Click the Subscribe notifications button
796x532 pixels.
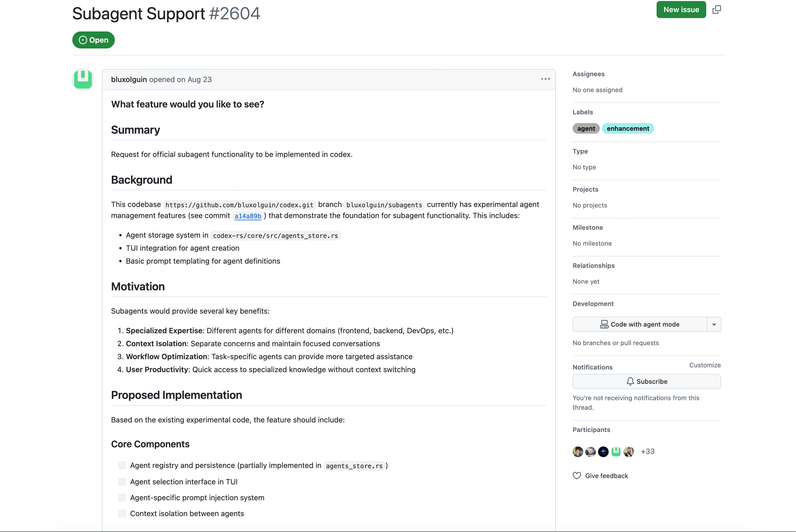click(x=647, y=381)
